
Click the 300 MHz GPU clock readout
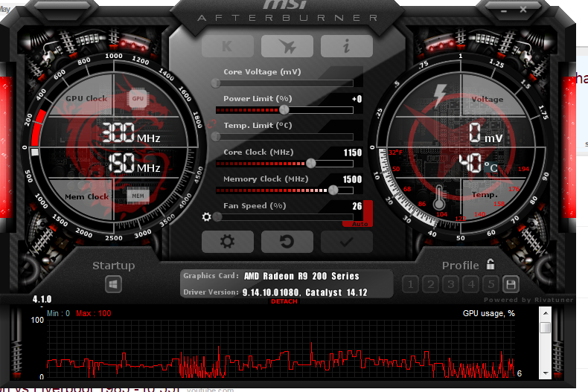pos(131,132)
